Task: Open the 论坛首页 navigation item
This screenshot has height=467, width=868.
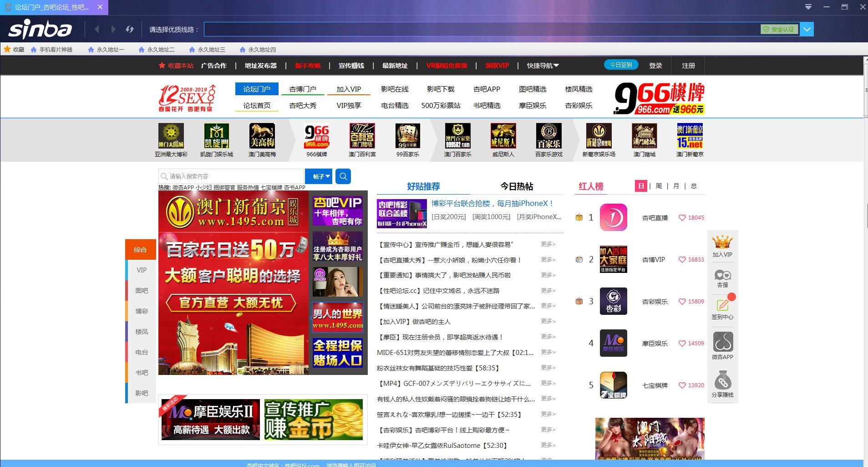Action: coord(257,105)
